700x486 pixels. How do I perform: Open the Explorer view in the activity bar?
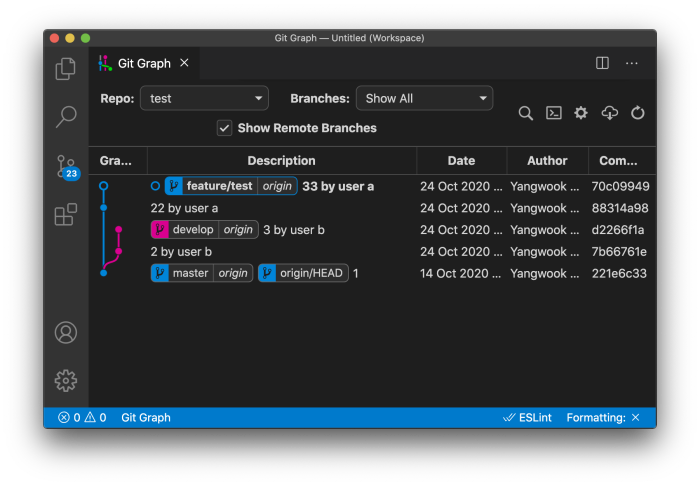[x=66, y=69]
